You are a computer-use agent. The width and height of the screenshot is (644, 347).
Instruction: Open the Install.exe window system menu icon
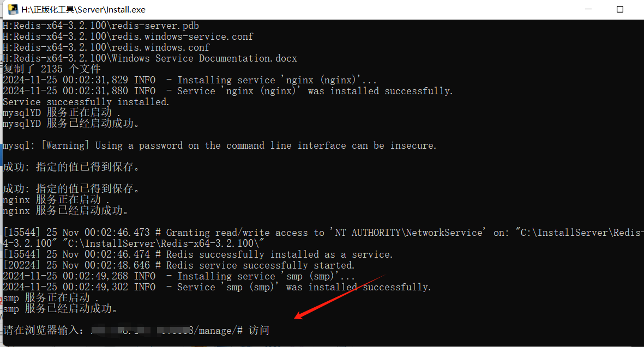click(x=13, y=9)
